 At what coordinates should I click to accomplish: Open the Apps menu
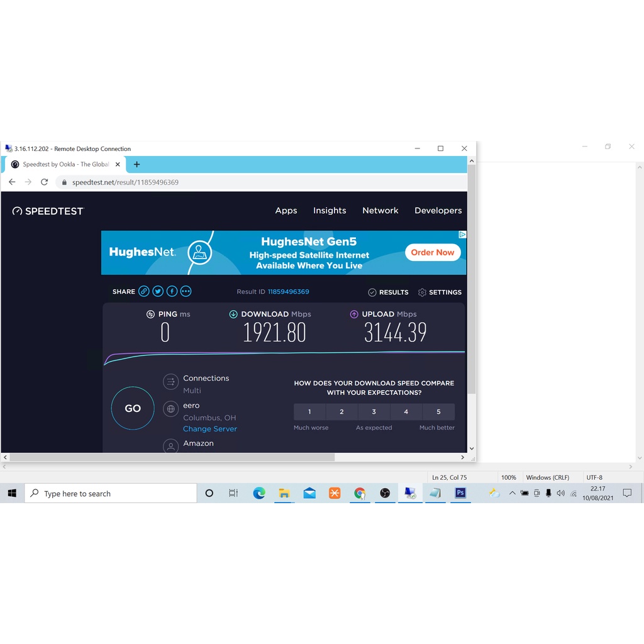(x=286, y=210)
